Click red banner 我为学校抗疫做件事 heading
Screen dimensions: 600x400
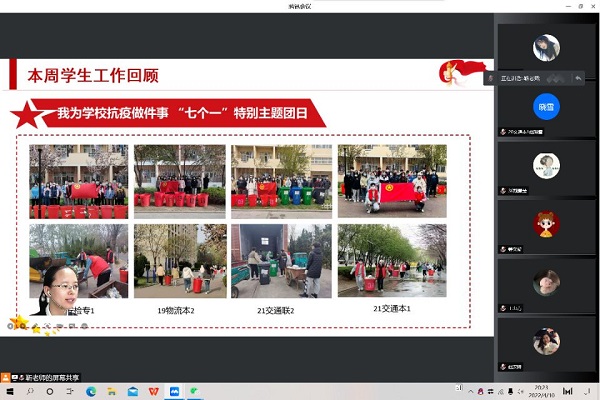click(x=182, y=113)
